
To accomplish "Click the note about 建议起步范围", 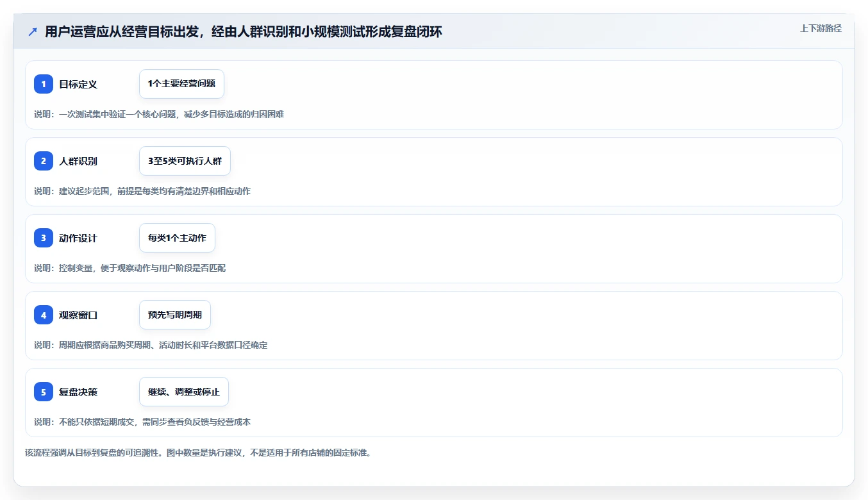I will [142, 191].
